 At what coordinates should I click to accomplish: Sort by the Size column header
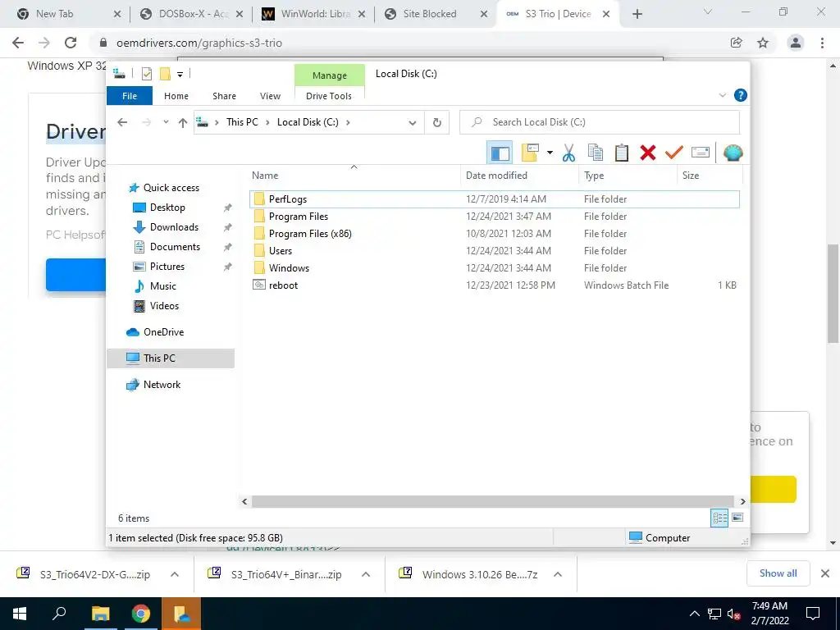tap(710, 176)
